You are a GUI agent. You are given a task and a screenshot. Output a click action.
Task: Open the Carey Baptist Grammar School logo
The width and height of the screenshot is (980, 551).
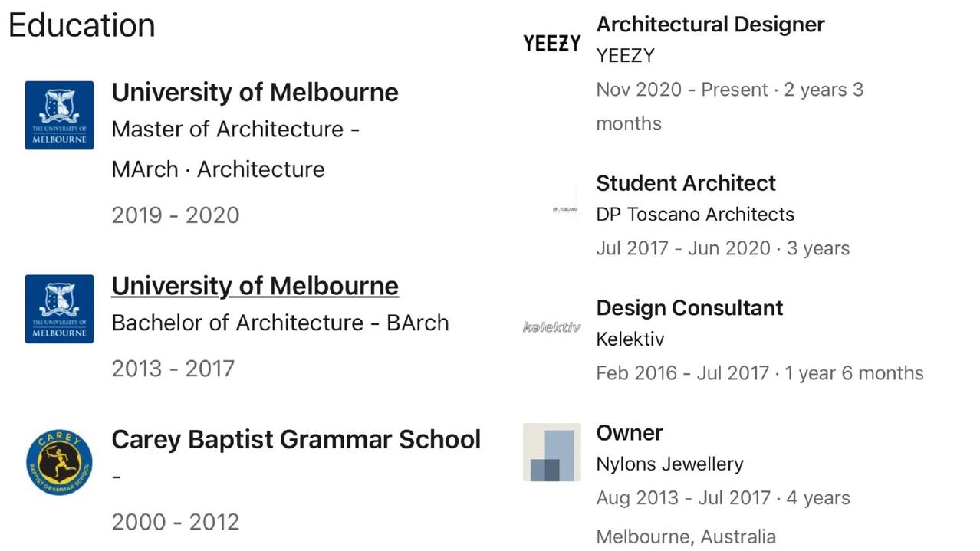coord(59,462)
